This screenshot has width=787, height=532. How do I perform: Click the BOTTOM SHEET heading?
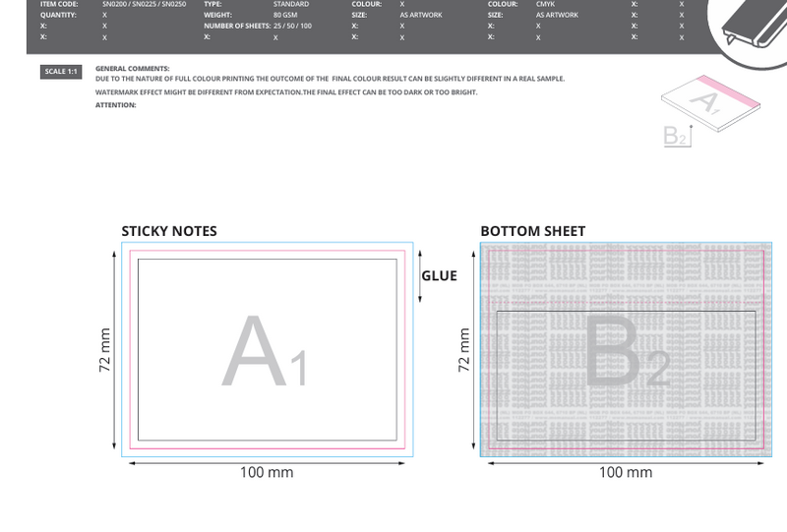tap(532, 231)
